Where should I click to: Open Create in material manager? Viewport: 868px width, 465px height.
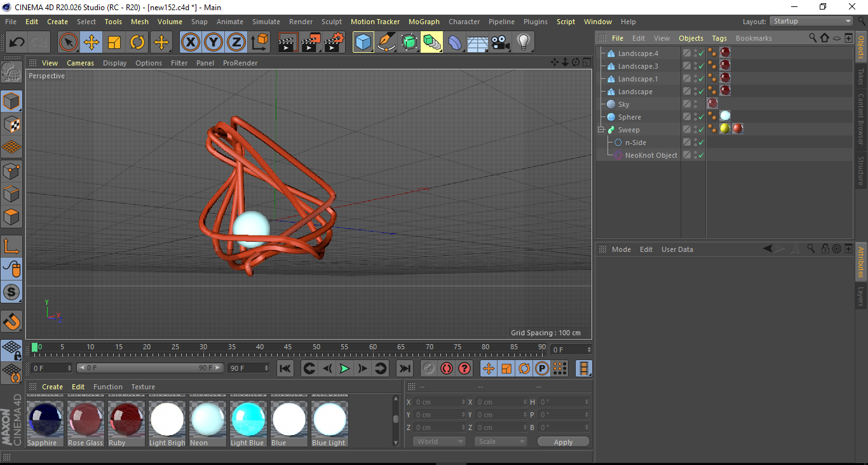53,387
